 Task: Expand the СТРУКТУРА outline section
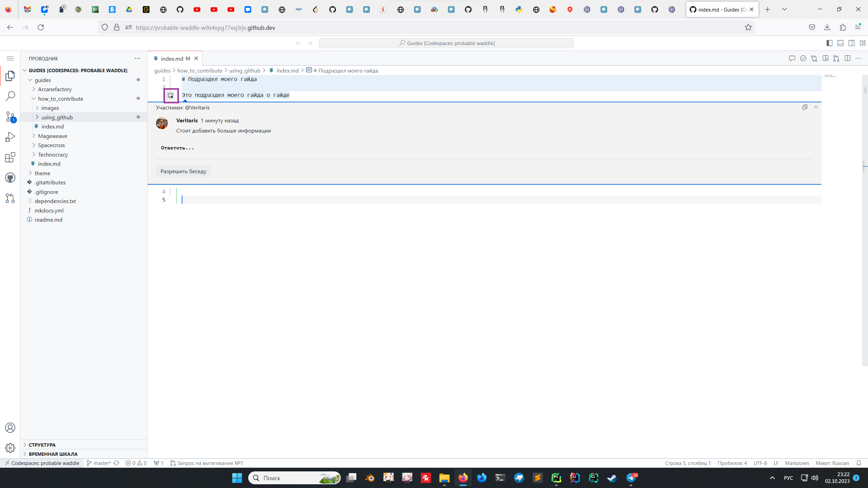pyautogui.click(x=42, y=445)
